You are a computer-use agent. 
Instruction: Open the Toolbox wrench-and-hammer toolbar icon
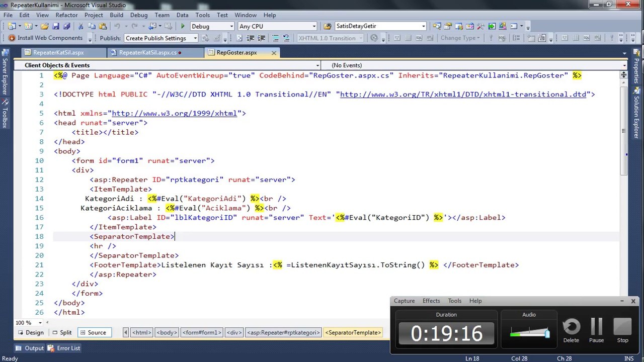480,26
